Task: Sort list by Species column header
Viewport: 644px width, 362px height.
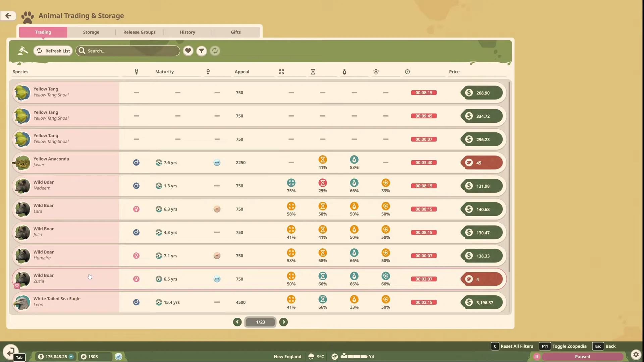Action: [x=20, y=72]
